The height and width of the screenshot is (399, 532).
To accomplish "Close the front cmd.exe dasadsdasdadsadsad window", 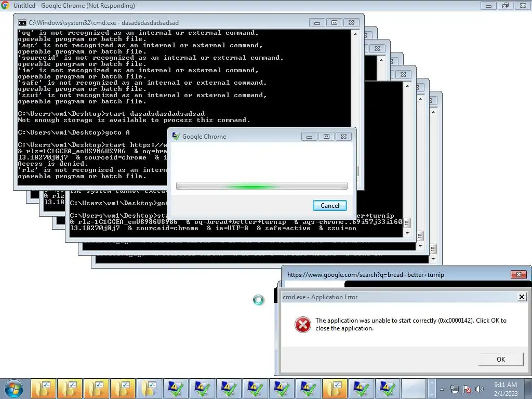I will click(x=352, y=23).
